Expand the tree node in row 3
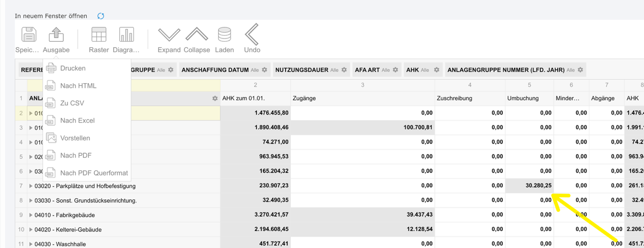Image resolution: width=644 pixels, height=248 pixels. coord(31,128)
